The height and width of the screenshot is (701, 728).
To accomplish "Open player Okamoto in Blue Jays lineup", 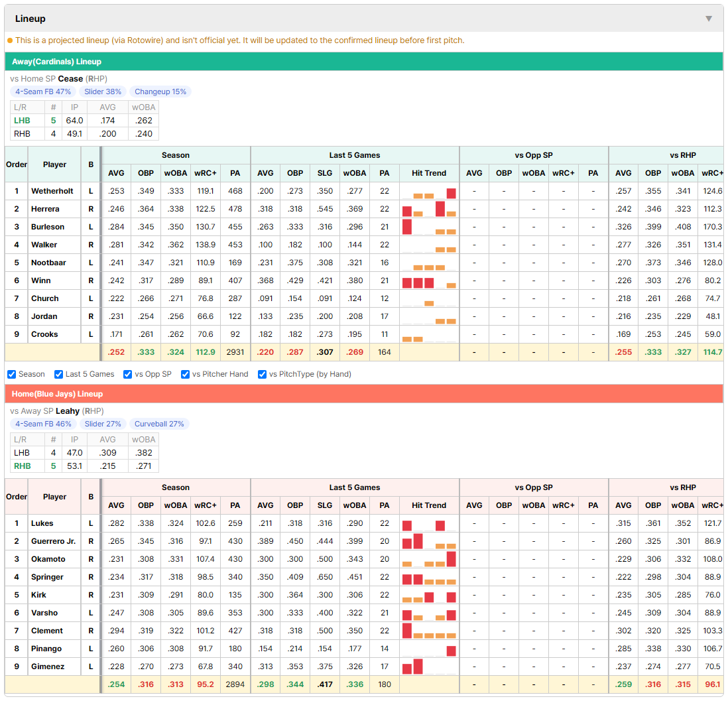I will coord(48,559).
